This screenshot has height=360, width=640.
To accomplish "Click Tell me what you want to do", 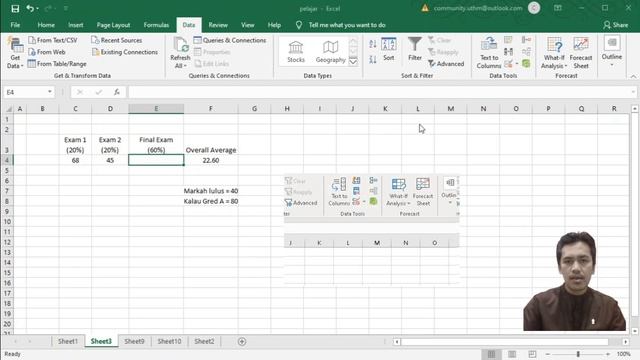I will tap(347, 25).
